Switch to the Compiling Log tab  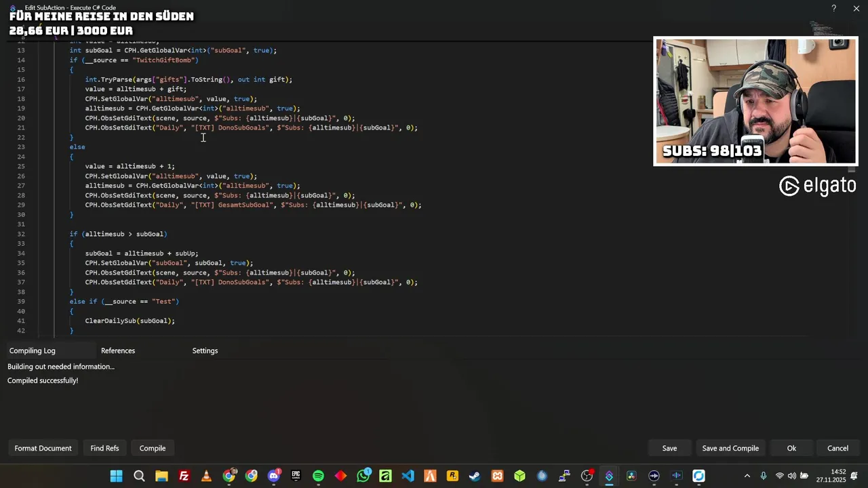32,350
